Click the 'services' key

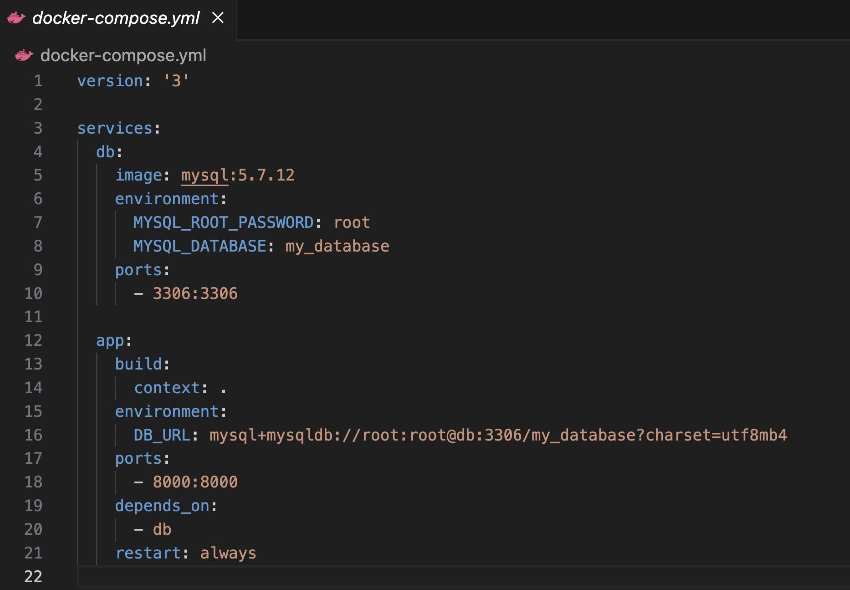pos(115,128)
